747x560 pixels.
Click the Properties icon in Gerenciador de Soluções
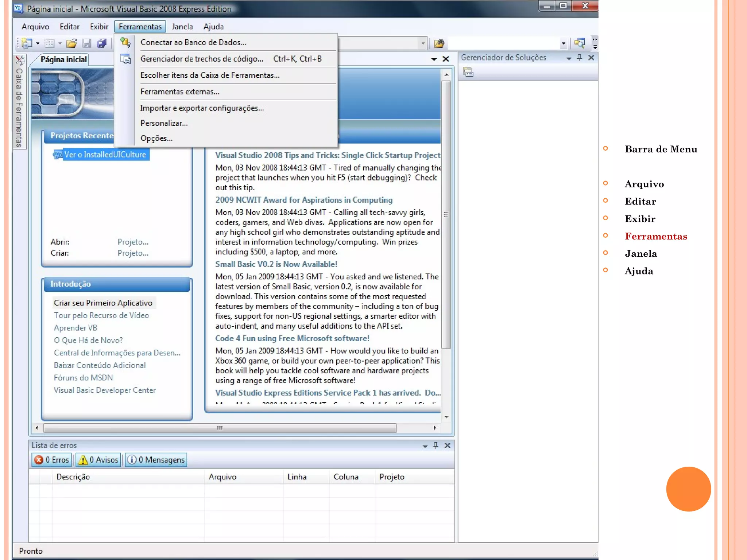pos(468,72)
